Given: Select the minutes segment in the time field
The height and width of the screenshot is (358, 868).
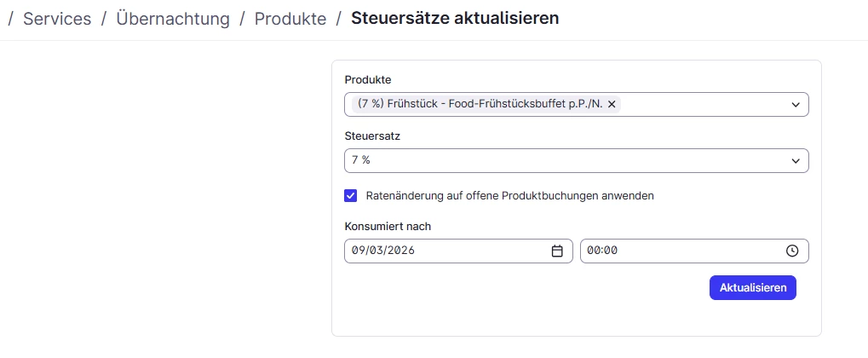Looking at the screenshot, I should pyautogui.click(x=610, y=251).
